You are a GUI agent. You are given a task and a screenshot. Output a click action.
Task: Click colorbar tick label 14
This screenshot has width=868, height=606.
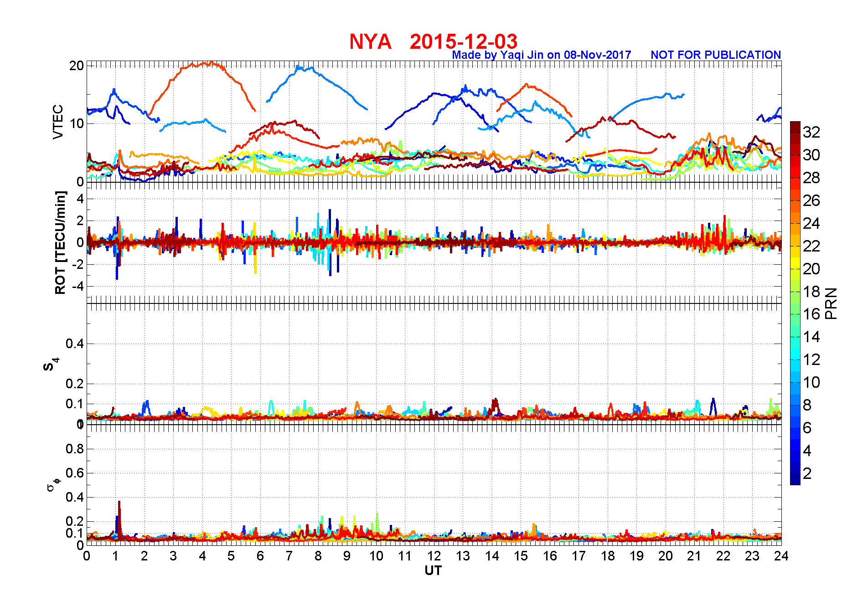[x=811, y=337]
